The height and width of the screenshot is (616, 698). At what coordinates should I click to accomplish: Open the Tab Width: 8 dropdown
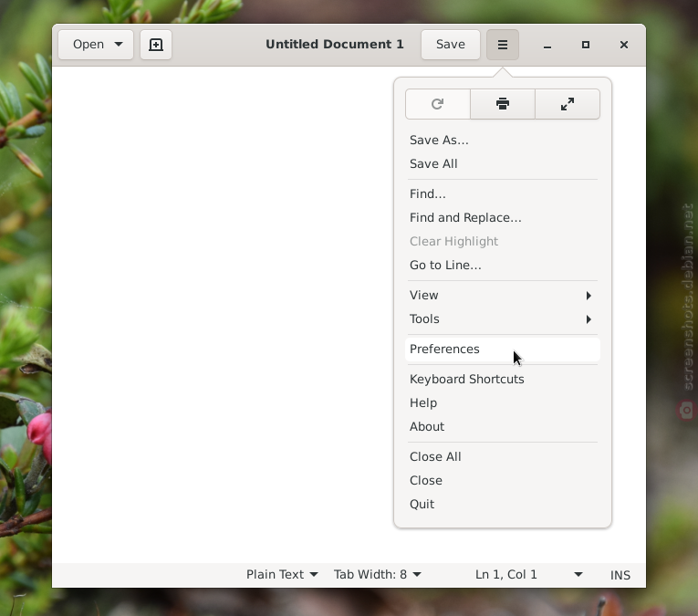[378, 575]
